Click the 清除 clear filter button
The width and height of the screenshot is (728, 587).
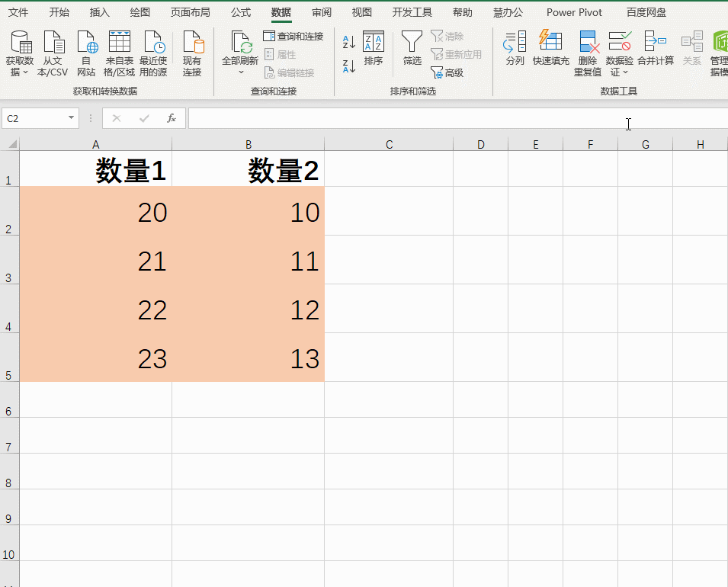(447, 36)
